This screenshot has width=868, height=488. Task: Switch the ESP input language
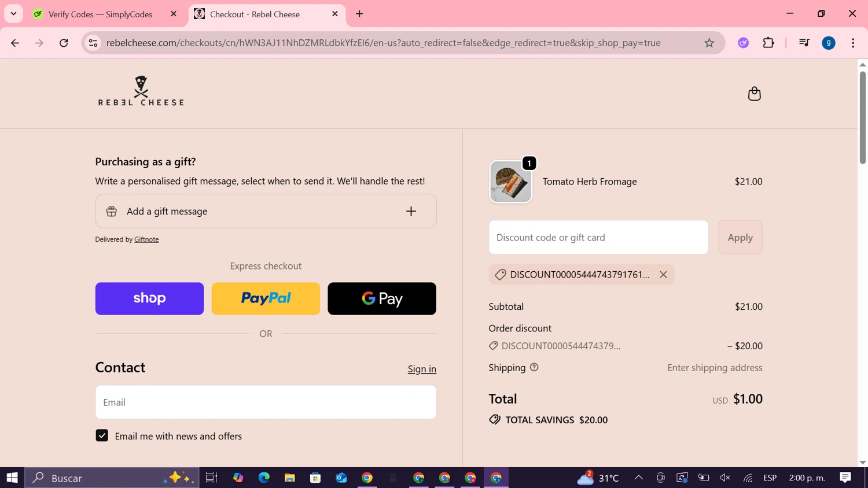770,478
